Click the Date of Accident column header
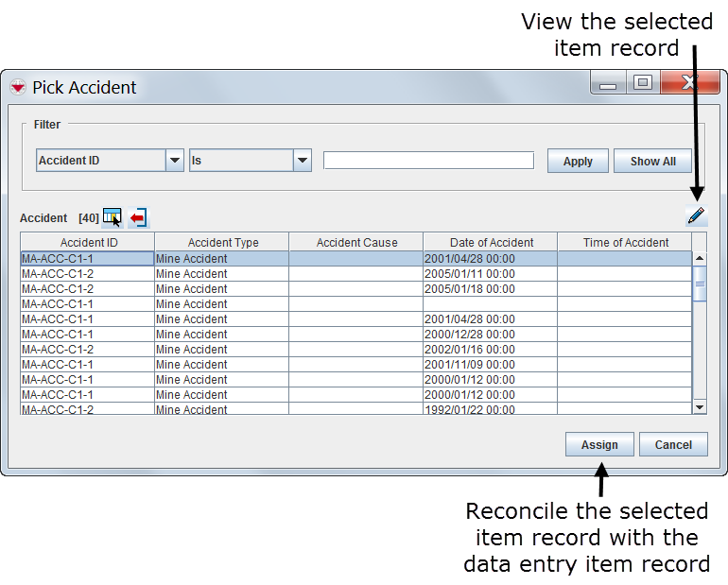This screenshot has width=728, height=585. [x=491, y=243]
